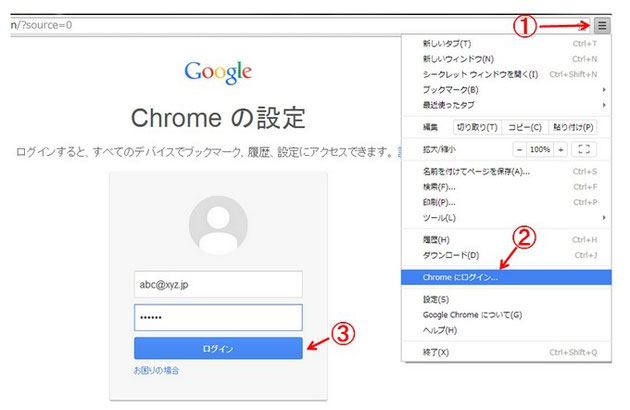
Task: Click the email field containing abc@xyz.jp
Action: coord(218,285)
